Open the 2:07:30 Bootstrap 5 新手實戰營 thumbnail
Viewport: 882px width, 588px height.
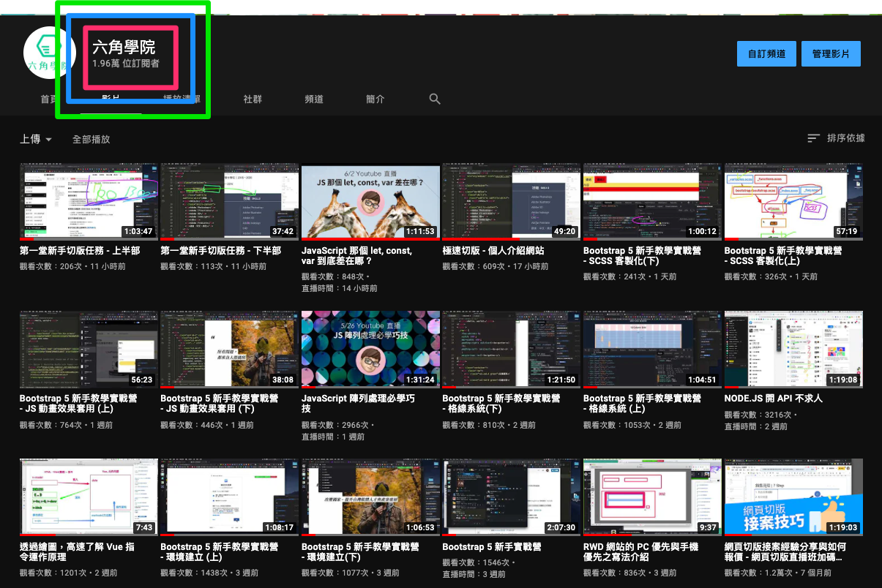[511, 497]
